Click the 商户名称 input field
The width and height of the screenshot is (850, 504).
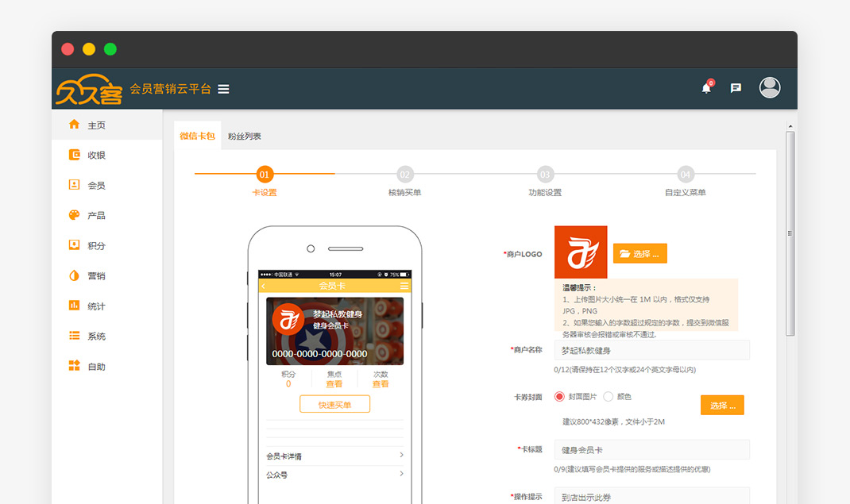click(651, 350)
